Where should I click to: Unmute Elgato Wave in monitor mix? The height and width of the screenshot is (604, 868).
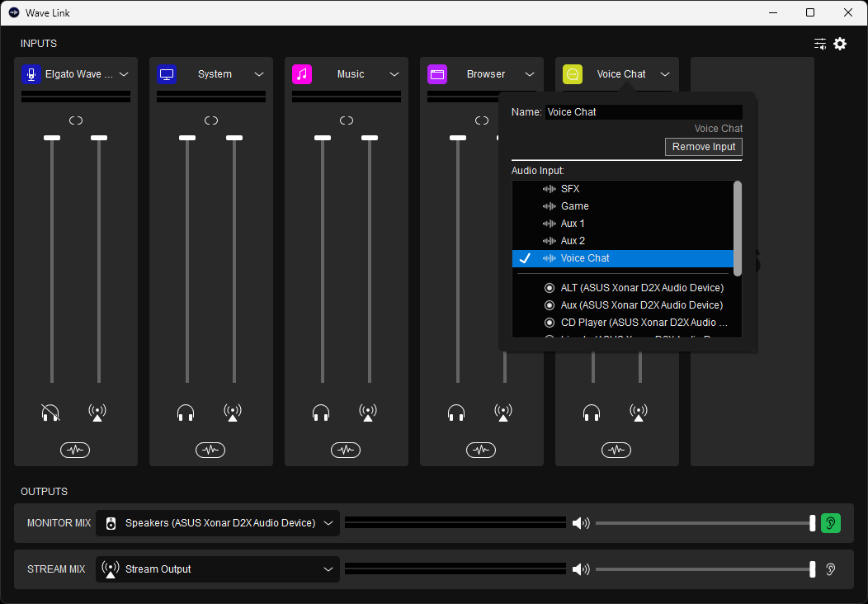point(50,412)
